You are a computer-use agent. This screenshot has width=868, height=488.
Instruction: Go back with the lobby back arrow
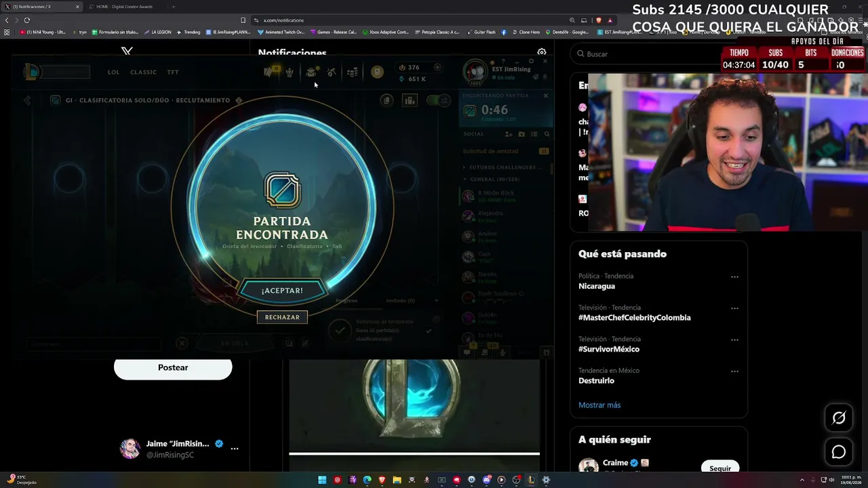(27, 100)
